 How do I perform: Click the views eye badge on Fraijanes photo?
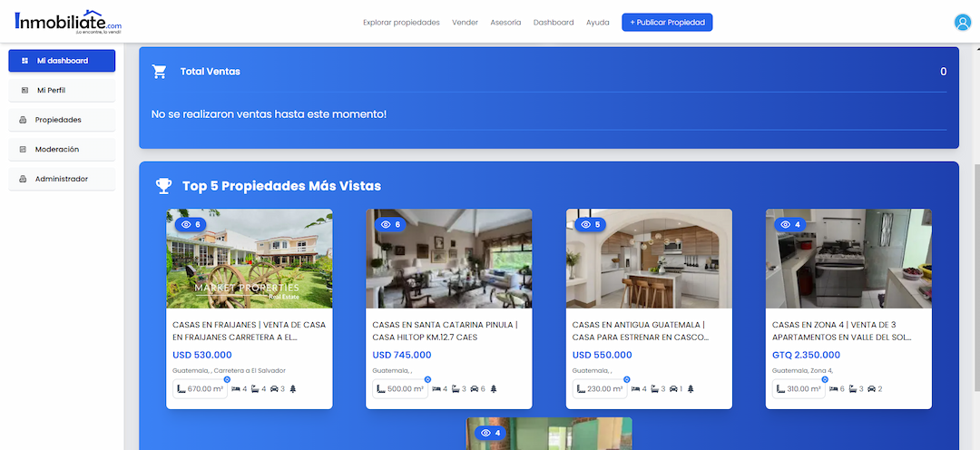191,224
